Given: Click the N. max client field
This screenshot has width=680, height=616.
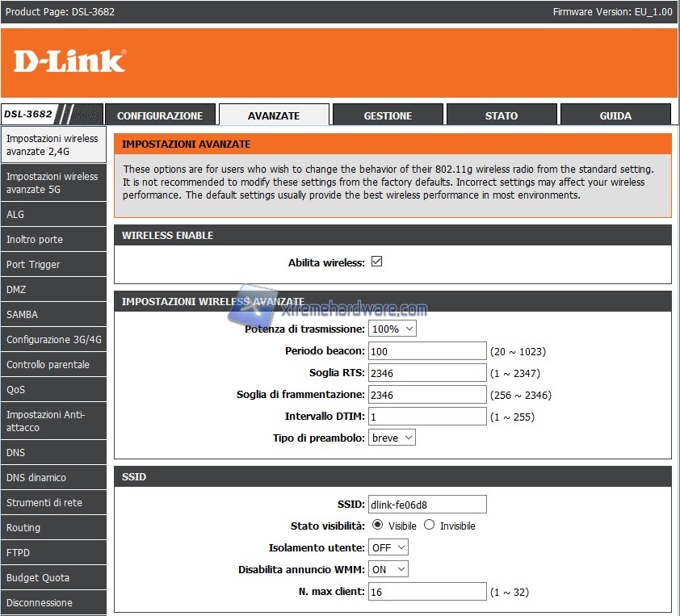Looking at the screenshot, I should tap(426, 592).
